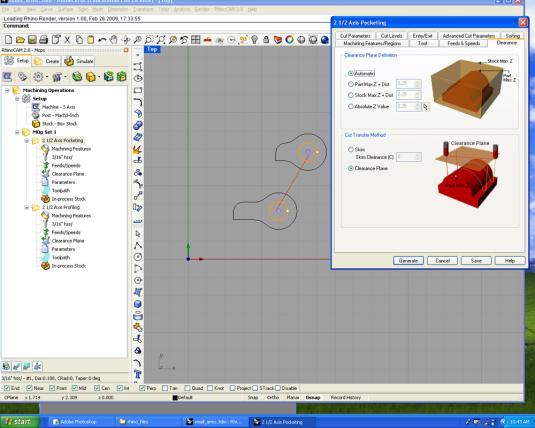Toggle Ortho in the status bar

pos(273,398)
